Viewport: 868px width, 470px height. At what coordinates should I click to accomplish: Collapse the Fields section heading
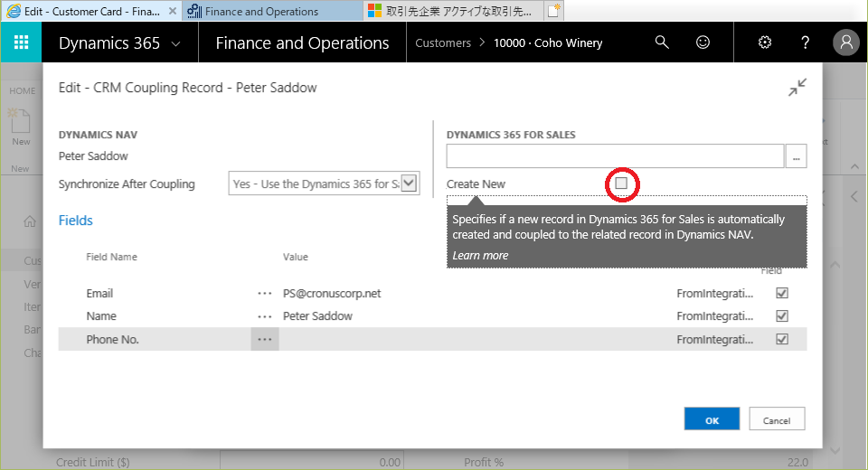[x=75, y=221]
